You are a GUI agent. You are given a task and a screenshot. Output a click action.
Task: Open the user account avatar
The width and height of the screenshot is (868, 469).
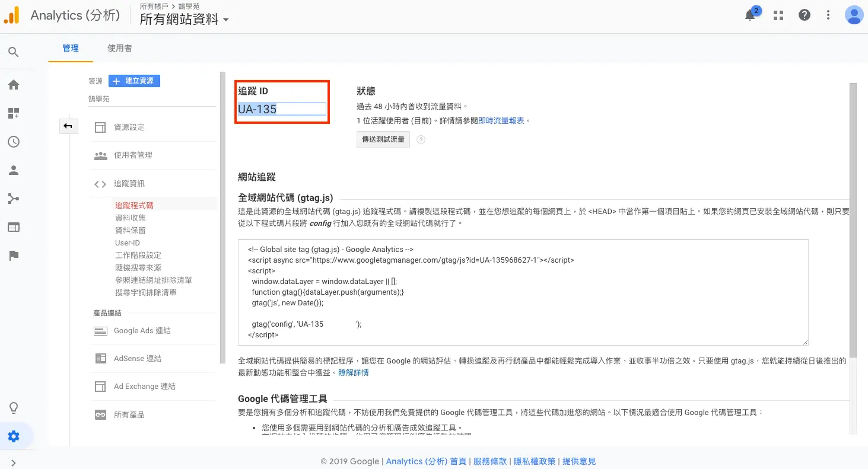tap(854, 15)
